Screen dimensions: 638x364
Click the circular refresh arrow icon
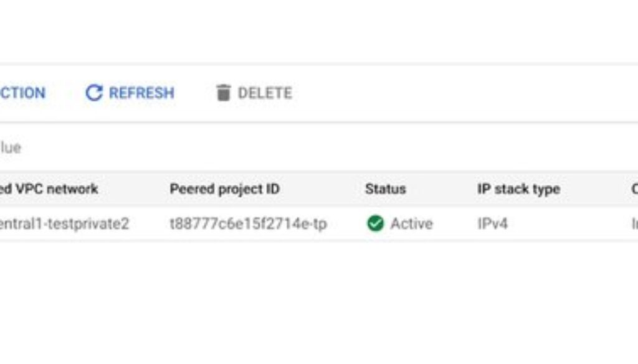pos(93,93)
